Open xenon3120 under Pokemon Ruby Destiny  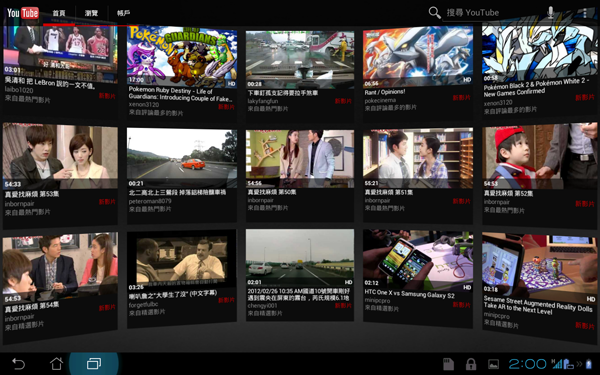(143, 104)
